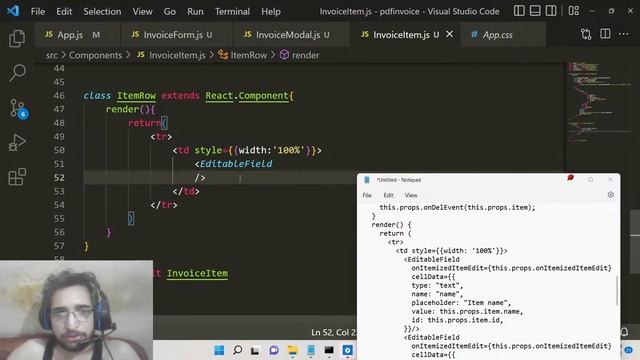The width and height of the screenshot is (640, 360).
Task: Open the Search view in activity bar
Action: [x=17, y=73]
